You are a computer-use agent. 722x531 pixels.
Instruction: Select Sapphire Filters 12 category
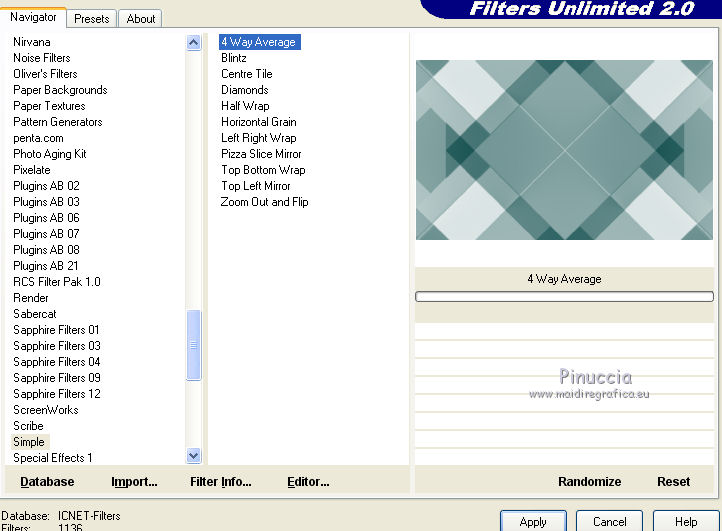point(57,394)
